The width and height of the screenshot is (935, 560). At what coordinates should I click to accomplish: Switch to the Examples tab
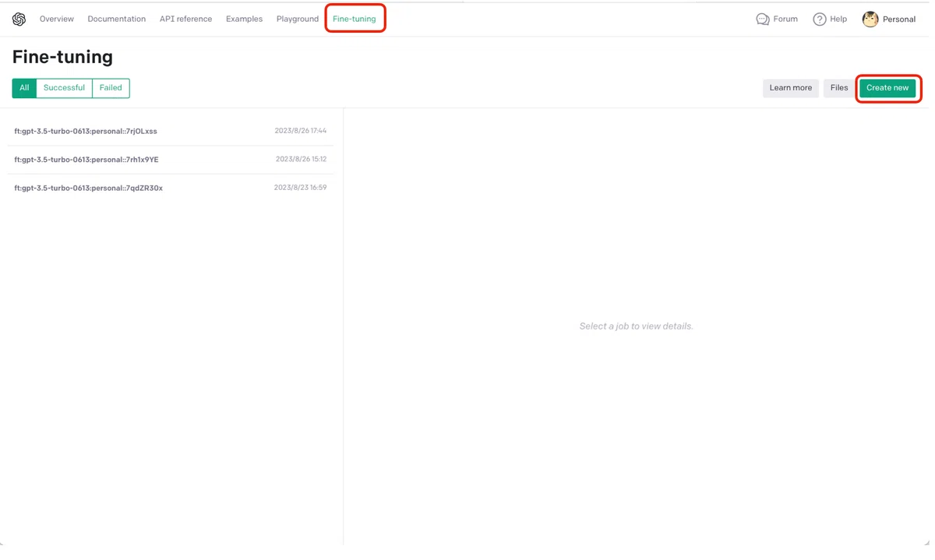click(x=244, y=19)
